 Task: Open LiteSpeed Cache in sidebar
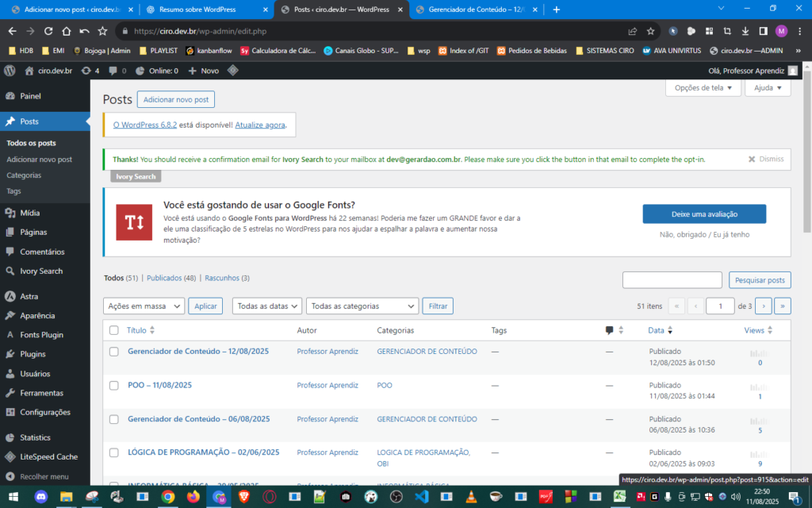click(48, 456)
